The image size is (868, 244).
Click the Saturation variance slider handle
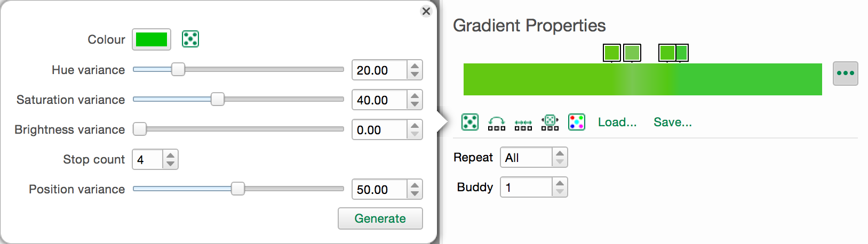point(218,99)
